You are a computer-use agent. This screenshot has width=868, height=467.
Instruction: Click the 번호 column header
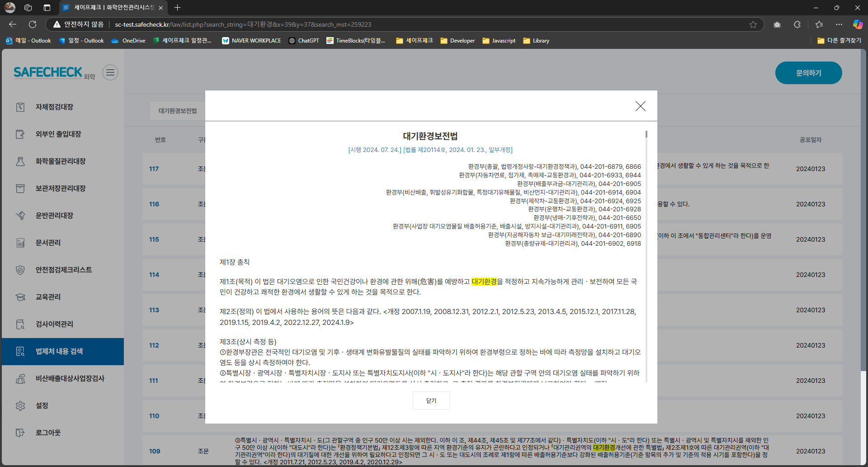(x=160, y=140)
